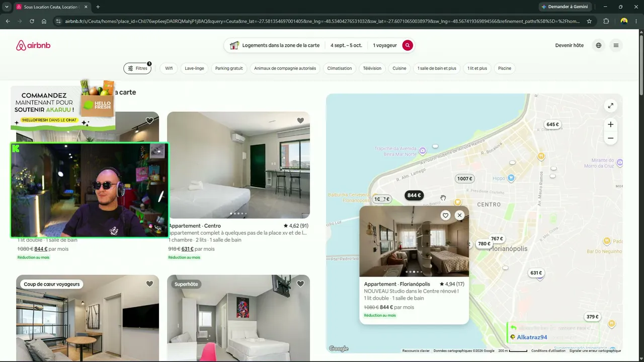
Task: Zoom out on the map
Action: coord(610,138)
